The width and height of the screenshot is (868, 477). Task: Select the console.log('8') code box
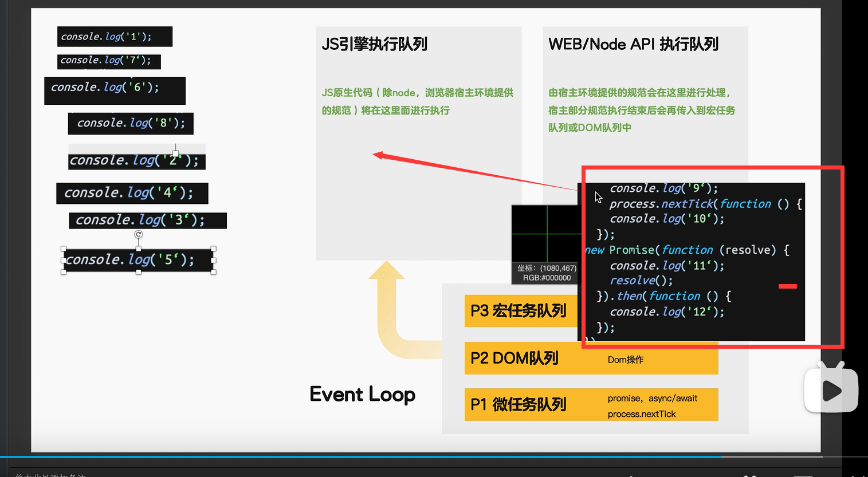(x=131, y=123)
